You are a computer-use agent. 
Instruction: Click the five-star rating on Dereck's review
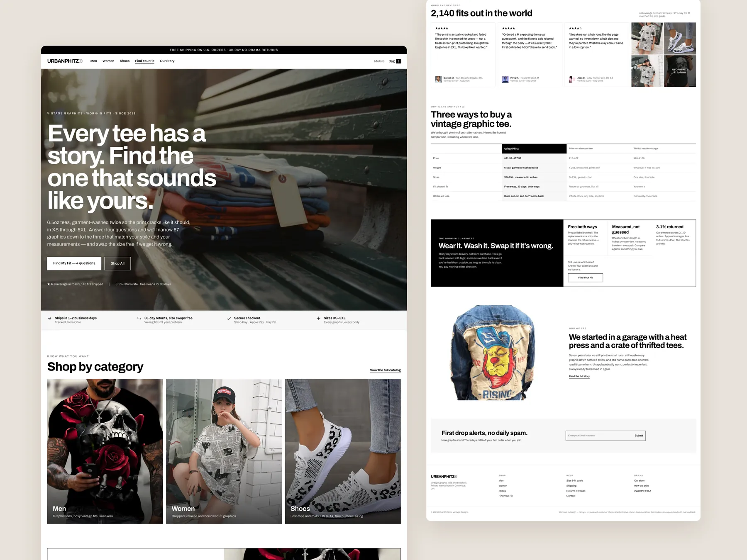(442, 28)
